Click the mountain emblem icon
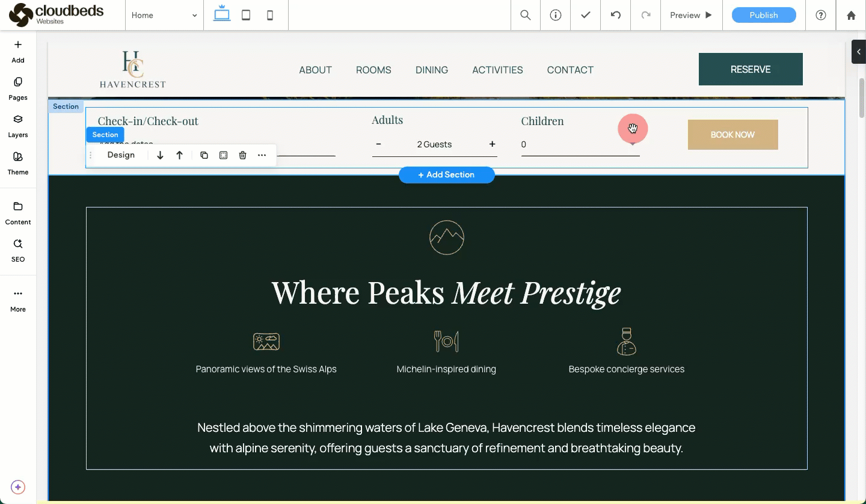 coord(447,238)
